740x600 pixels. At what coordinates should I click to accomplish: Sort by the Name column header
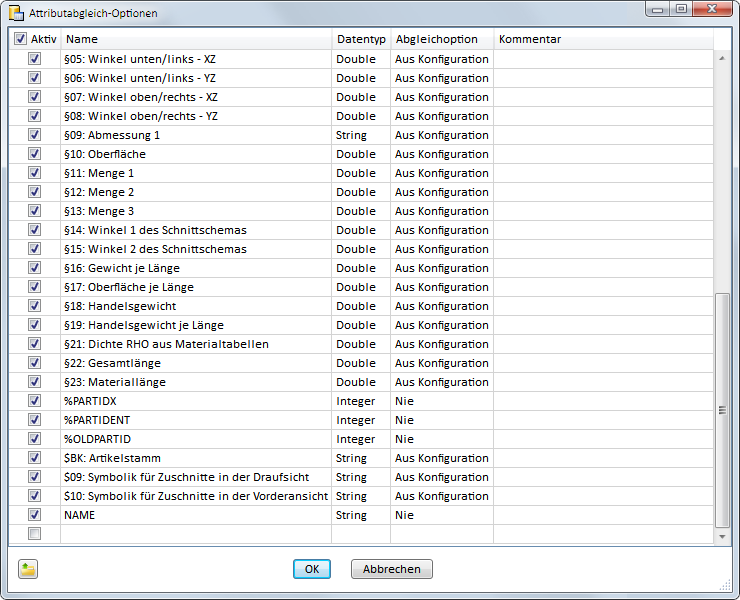[196, 39]
